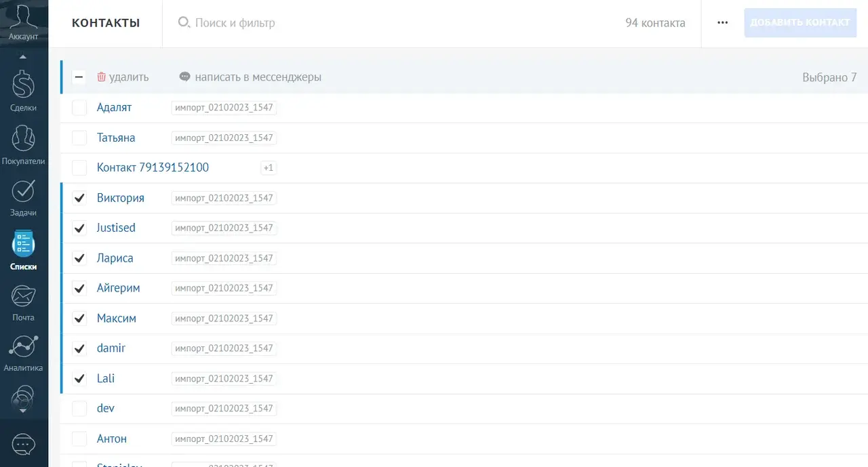Click the search magnifier icon
The width and height of the screenshot is (868, 467).
(183, 22)
